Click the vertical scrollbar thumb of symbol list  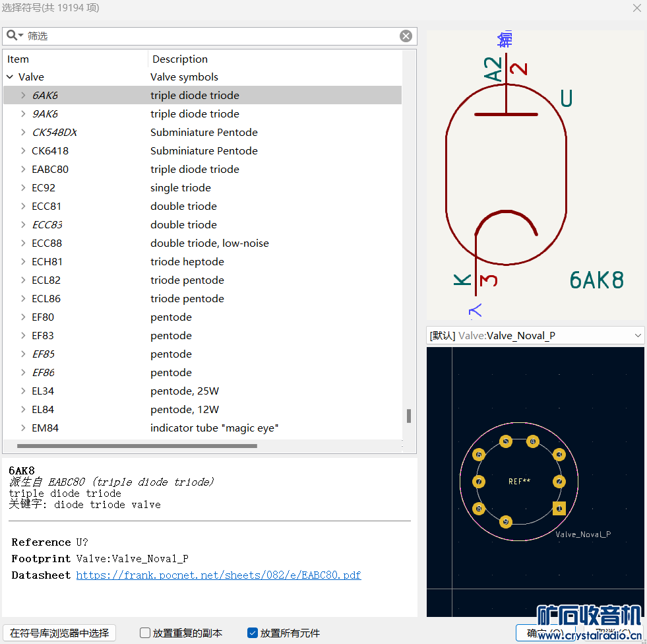409,416
